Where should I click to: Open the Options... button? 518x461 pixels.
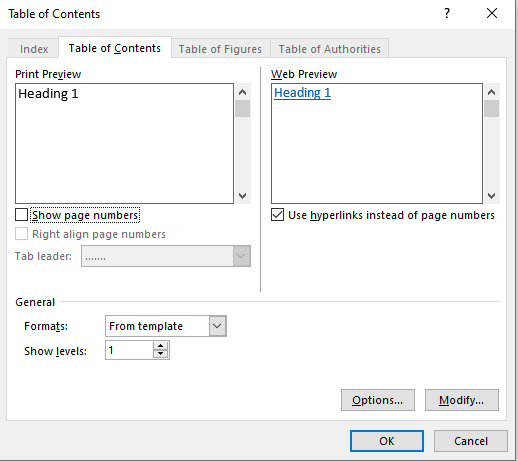[378, 400]
